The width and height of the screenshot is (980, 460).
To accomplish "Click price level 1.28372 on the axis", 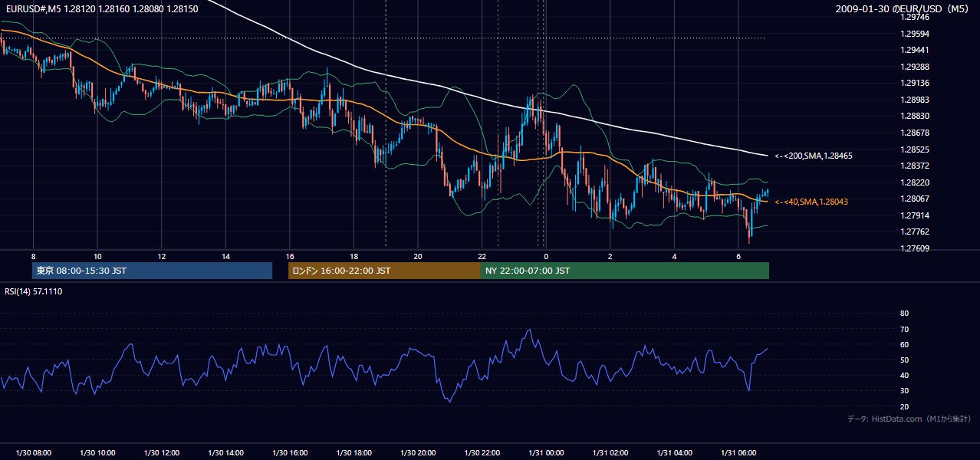I will (916, 166).
